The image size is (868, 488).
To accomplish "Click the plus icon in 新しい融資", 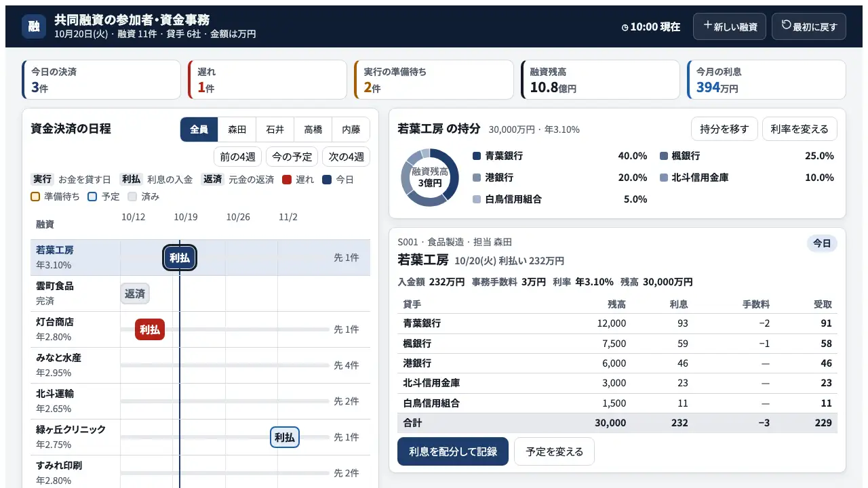I will pos(707,25).
